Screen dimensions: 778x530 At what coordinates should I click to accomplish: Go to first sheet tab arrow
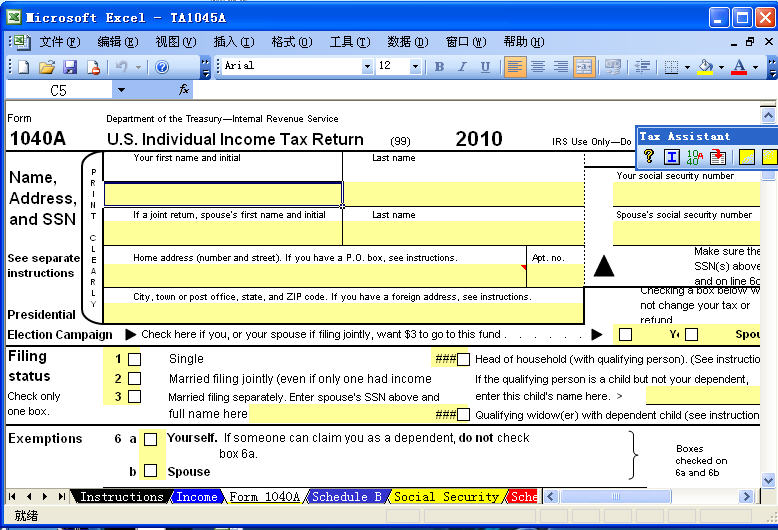[x=12, y=496]
